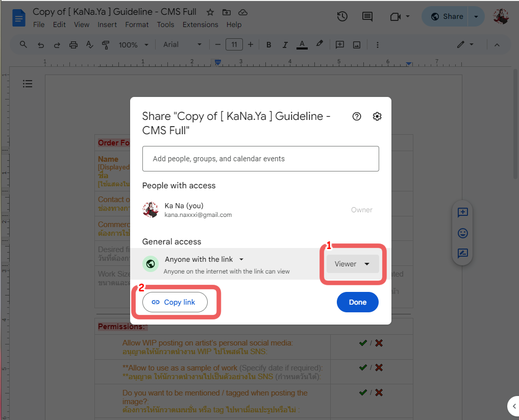Open the text color picker

coord(302,45)
